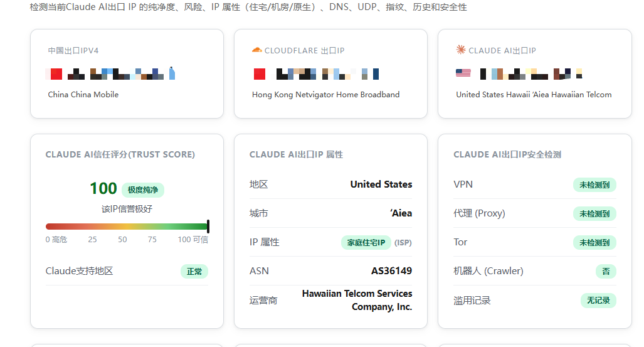Click the 正常 badge for Claude支持地区

tap(194, 271)
